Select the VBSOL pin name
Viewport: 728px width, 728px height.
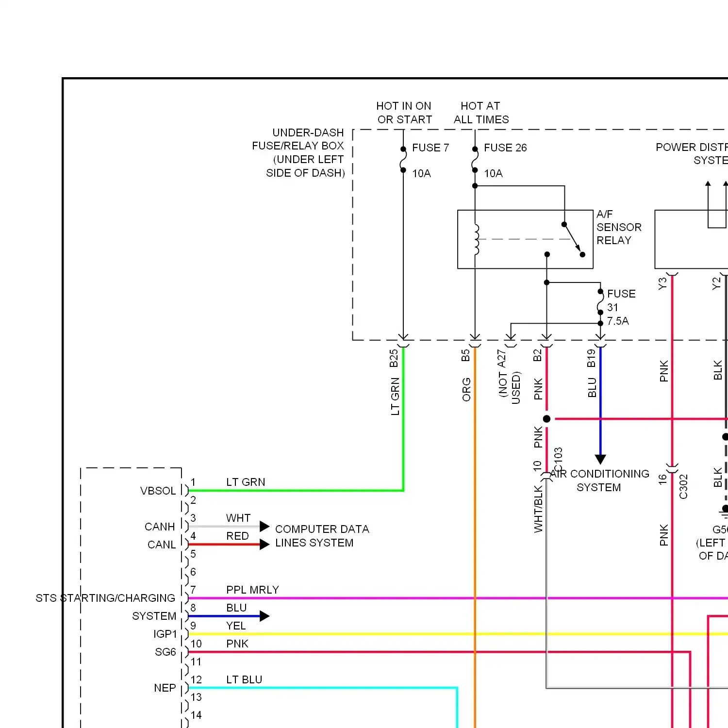(x=158, y=491)
